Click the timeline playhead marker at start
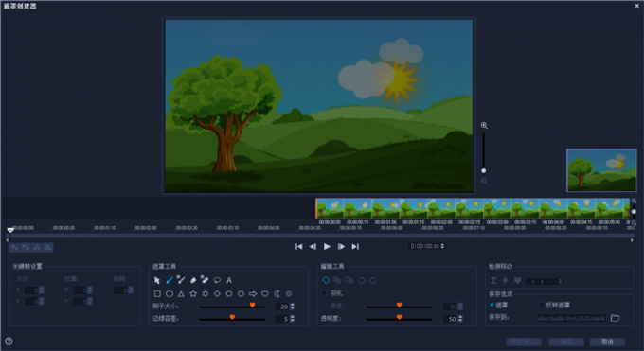The width and height of the screenshot is (644, 351). [10, 230]
